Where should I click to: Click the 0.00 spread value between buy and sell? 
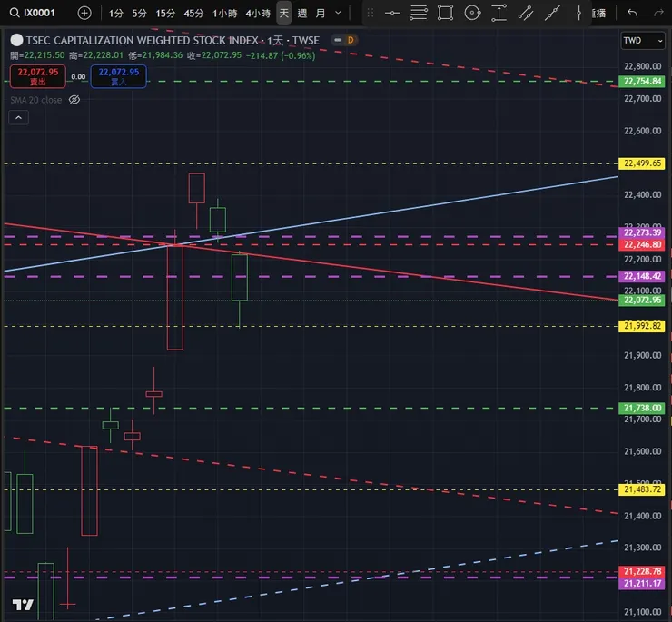click(x=78, y=77)
